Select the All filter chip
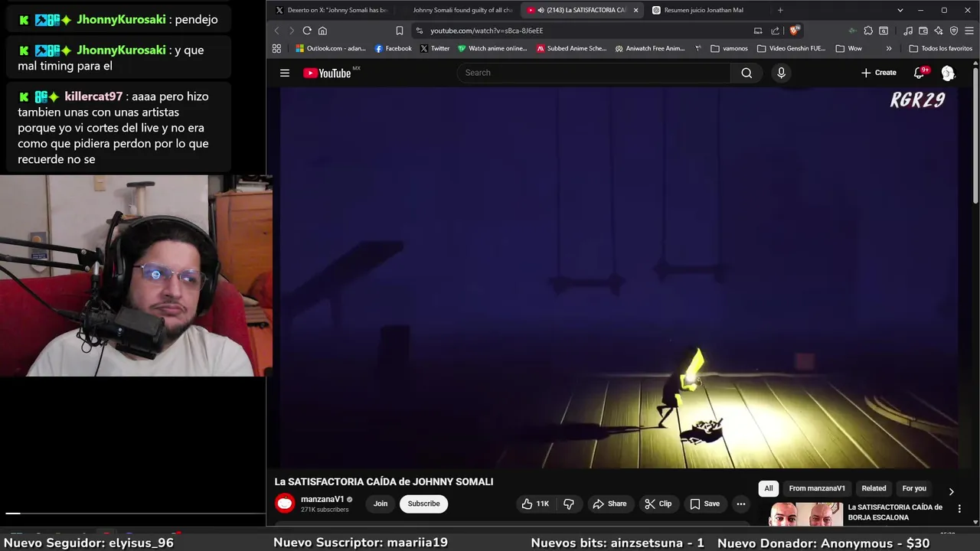The height and width of the screenshot is (551, 980). click(769, 488)
